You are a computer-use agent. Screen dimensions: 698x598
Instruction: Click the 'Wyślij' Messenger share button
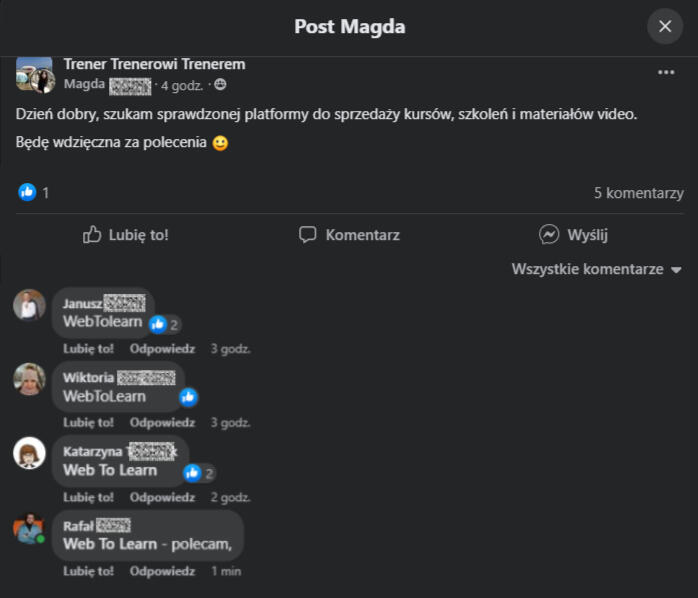574,235
